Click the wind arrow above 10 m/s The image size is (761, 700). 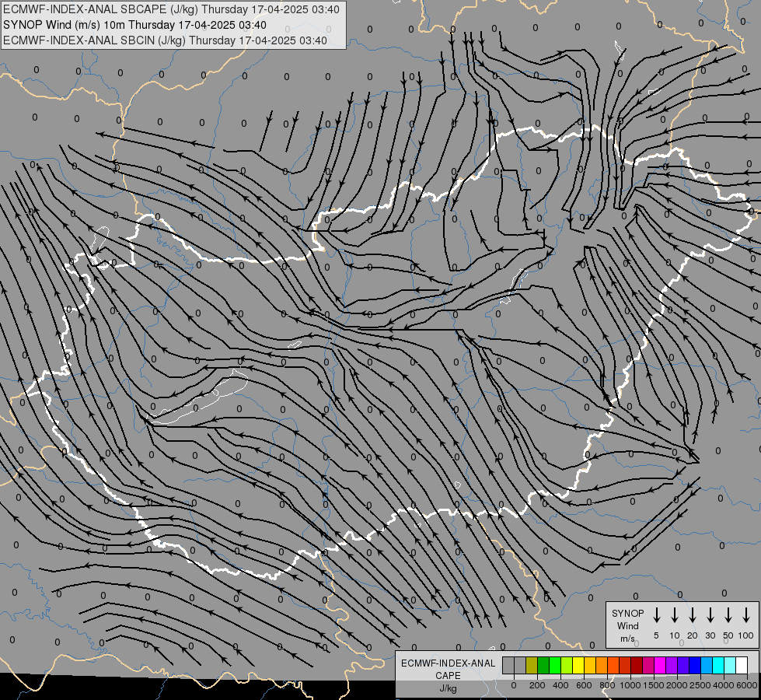[x=675, y=615]
